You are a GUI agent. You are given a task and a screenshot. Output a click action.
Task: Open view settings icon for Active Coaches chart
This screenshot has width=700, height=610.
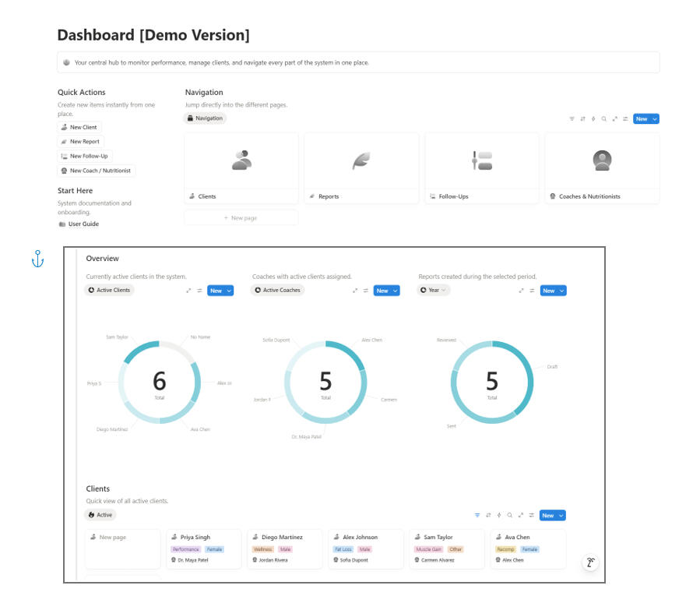click(366, 291)
